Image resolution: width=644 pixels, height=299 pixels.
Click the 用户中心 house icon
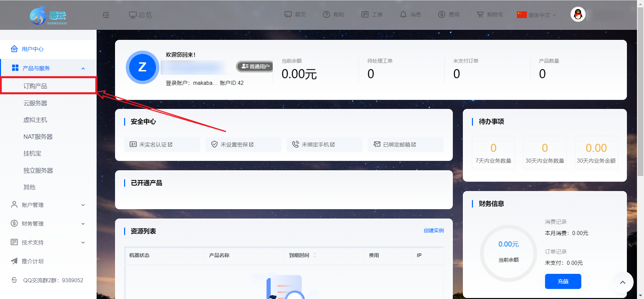click(x=14, y=49)
